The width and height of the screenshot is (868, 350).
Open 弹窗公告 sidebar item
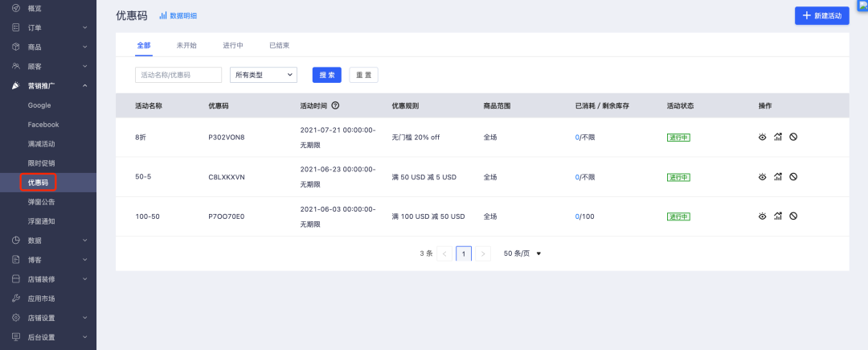tap(42, 202)
